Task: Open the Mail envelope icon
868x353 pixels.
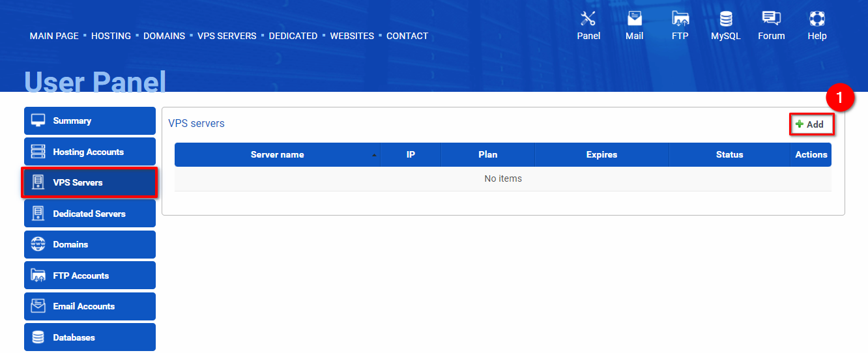Action: point(635,18)
